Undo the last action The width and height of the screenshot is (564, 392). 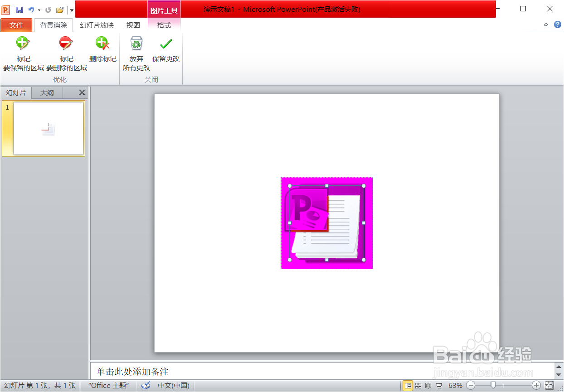click(31, 10)
